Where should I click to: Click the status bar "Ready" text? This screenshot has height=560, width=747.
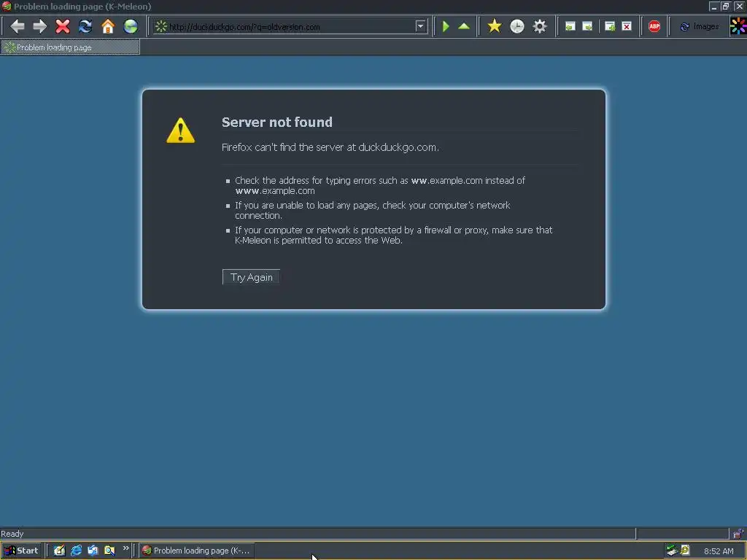pyautogui.click(x=12, y=534)
